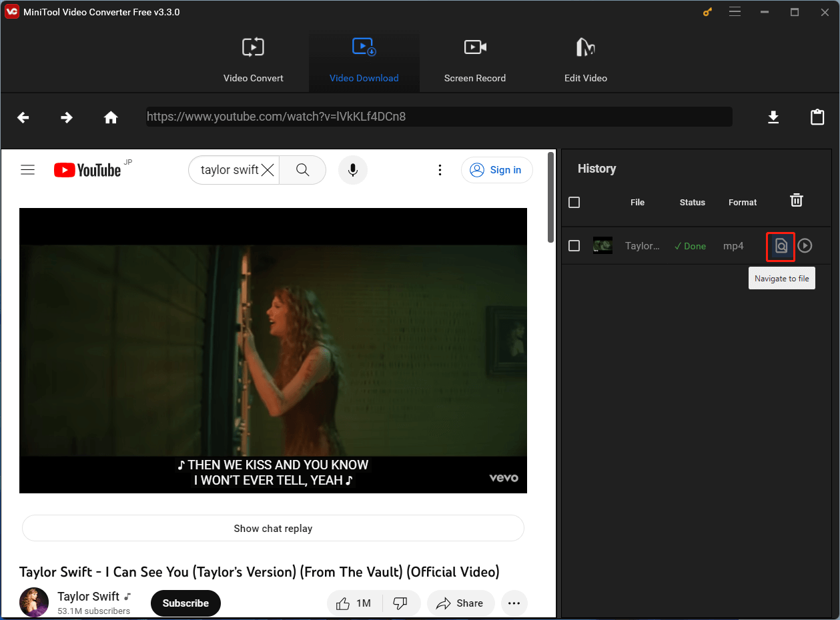Image resolution: width=840 pixels, height=620 pixels.
Task: Open the Screen Record tab
Action: (475, 62)
